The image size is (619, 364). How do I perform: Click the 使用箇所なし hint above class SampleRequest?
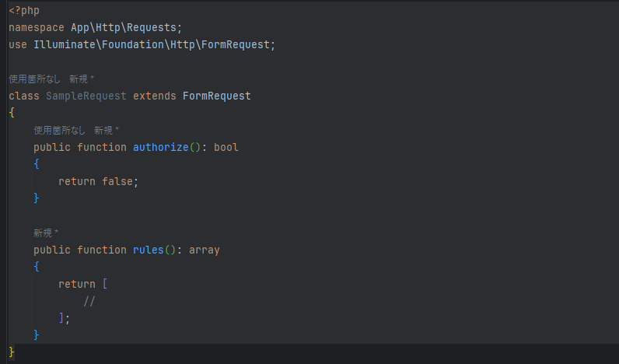coord(34,79)
